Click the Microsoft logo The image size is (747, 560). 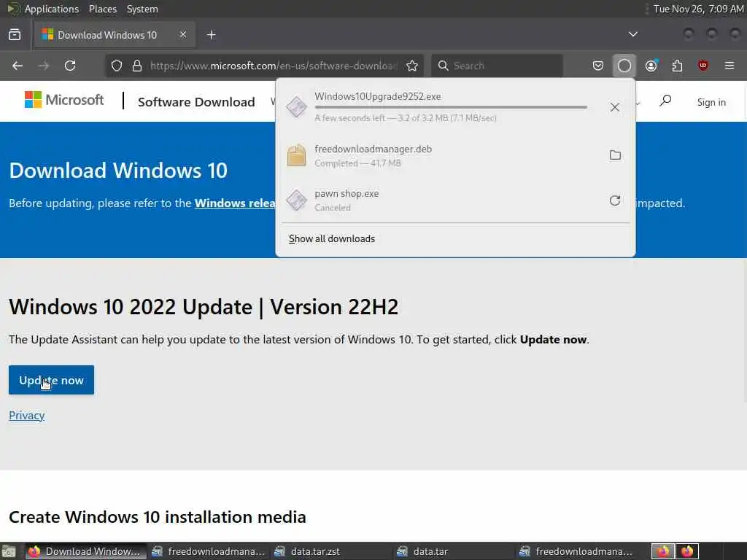coord(64,100)
